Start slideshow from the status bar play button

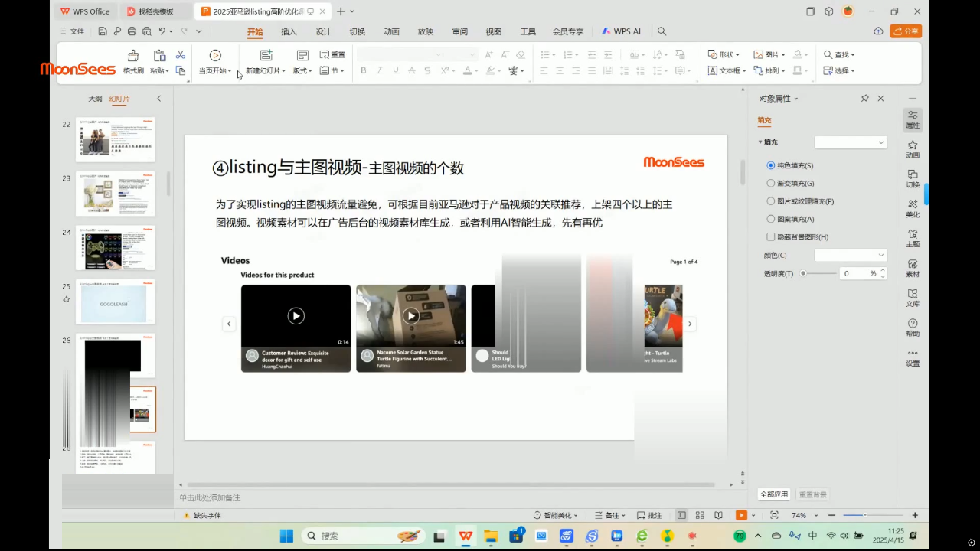coord(740,515)
